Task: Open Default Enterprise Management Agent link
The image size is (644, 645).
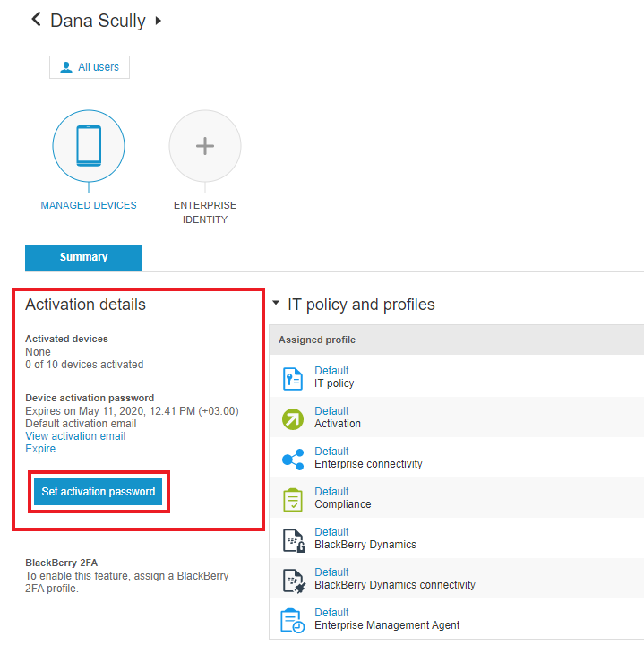Action: (x=331, y=613)
